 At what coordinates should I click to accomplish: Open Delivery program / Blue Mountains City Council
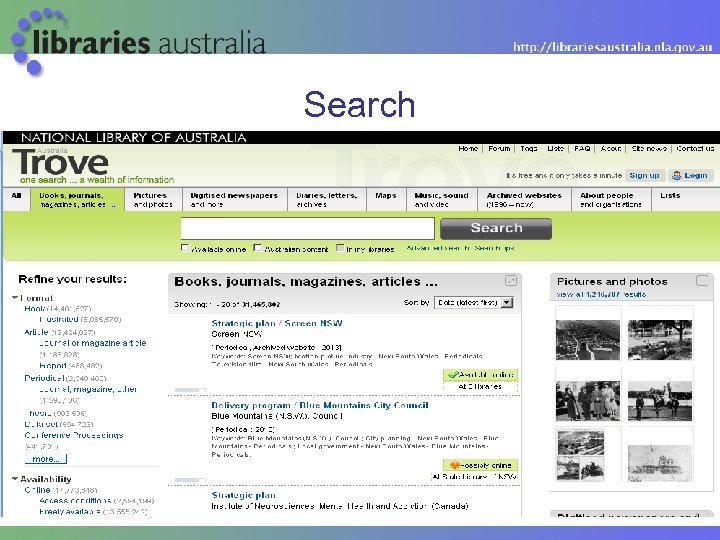pyautogui.click(x=320, y=405)
